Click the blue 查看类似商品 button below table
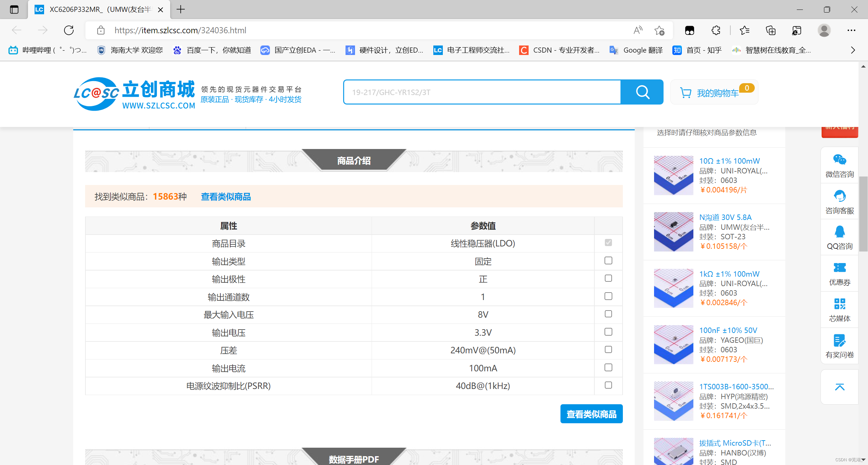This screenshot has width=868, height=465. pyautogui.click(x=591, y=414)
